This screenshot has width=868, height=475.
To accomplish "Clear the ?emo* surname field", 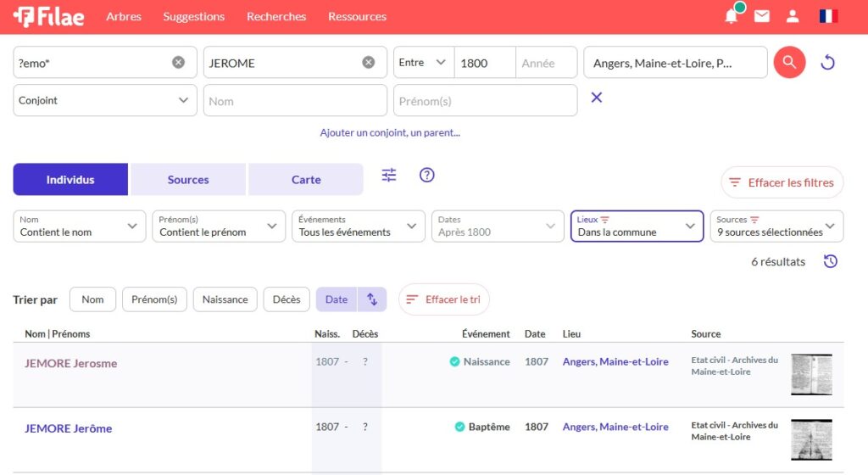I will pyautogui.click(x=178, y=62).
